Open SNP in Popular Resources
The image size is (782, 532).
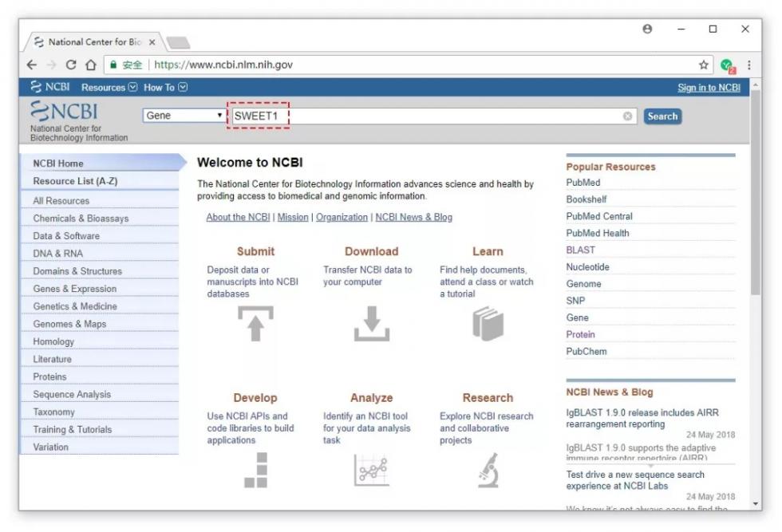(575, 301)
